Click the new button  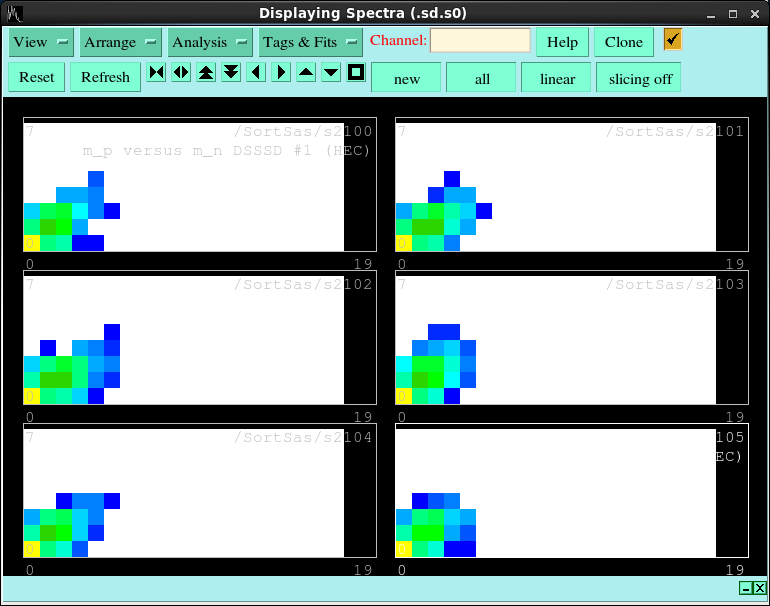pos(406,78)
